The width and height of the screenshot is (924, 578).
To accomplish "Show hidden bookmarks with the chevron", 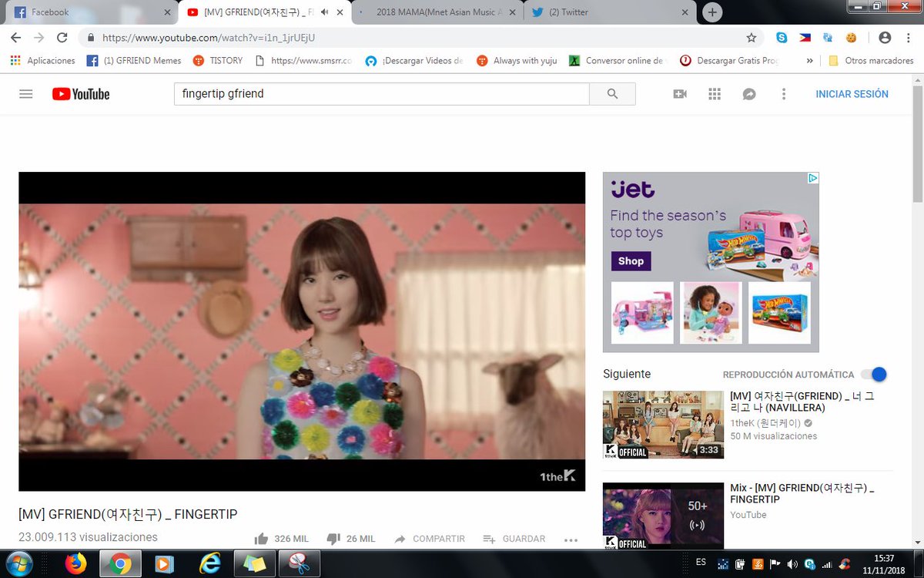I will [809, 60].
